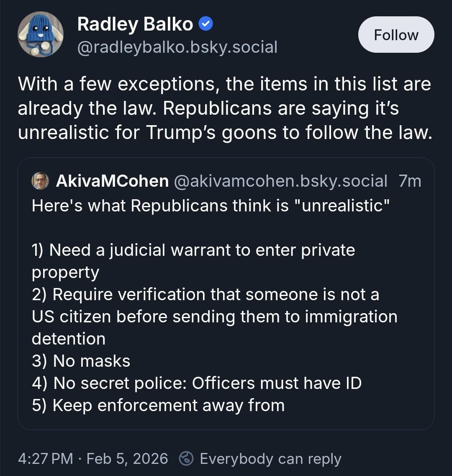Click the "With a few exceptions" post line
452x476 pixels.
(224, 84)
